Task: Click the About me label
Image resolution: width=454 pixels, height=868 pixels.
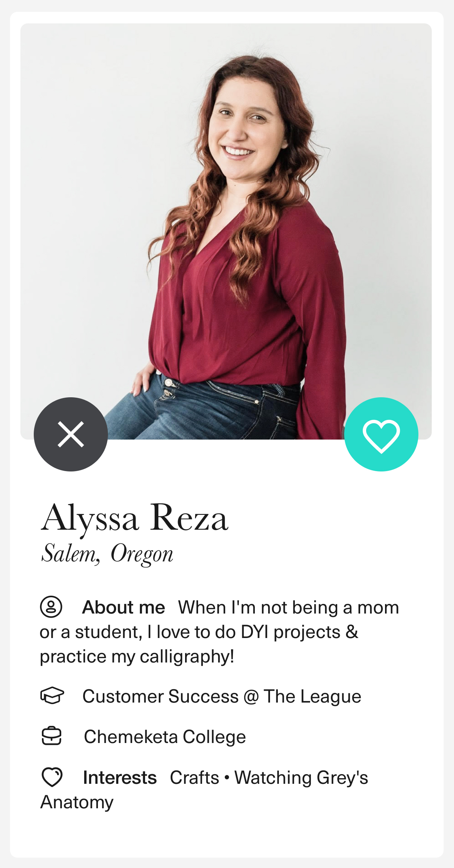Action: (124, 608)
